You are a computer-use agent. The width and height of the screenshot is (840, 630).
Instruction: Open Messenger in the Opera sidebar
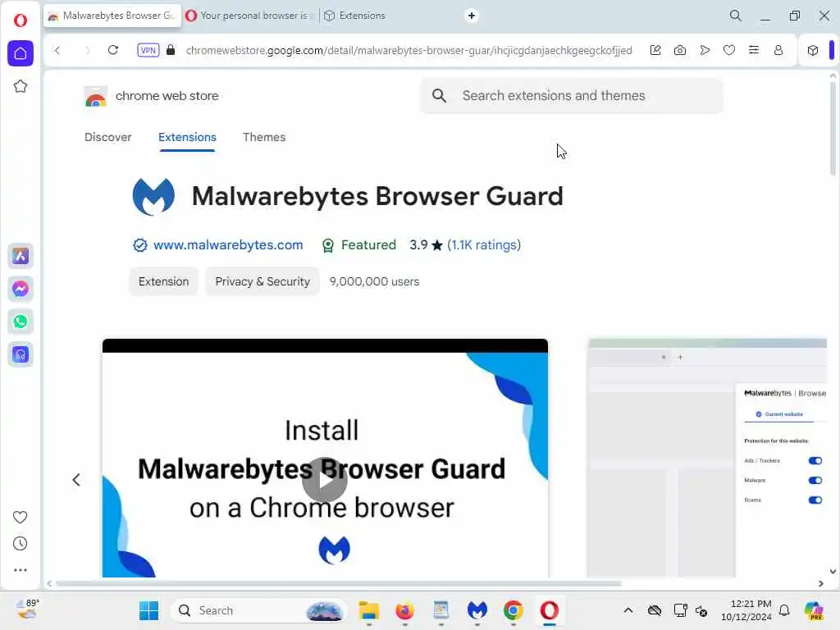tap(21, 289)
